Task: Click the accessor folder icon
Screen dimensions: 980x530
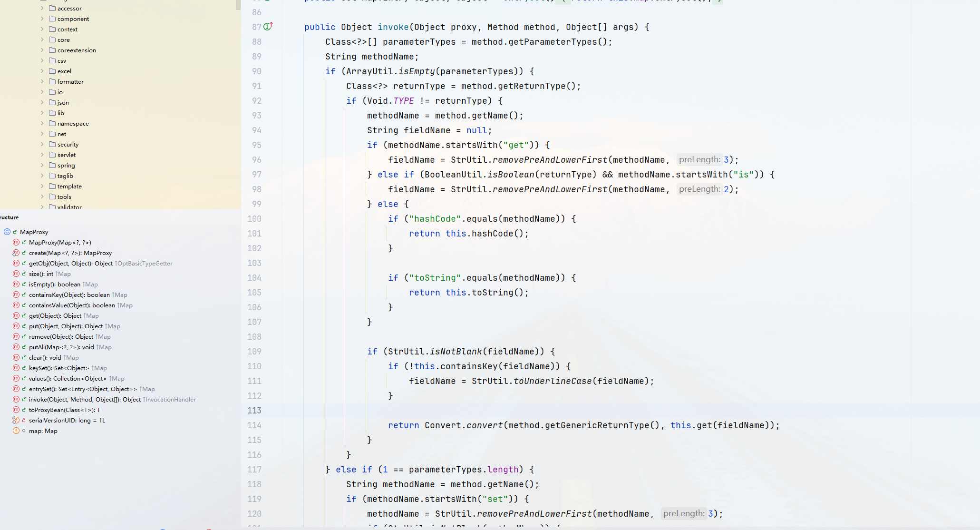Action: tap(52, 8)
